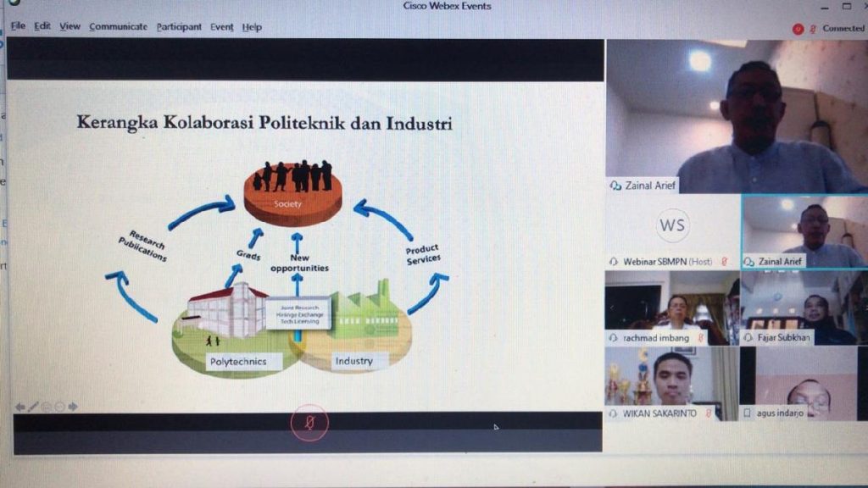Click the Fajar Subkhan name label

tap(783, 337)
